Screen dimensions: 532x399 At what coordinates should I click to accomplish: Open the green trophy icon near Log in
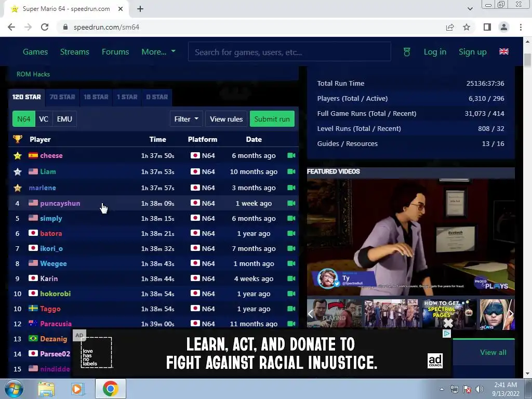click(407, 52)
